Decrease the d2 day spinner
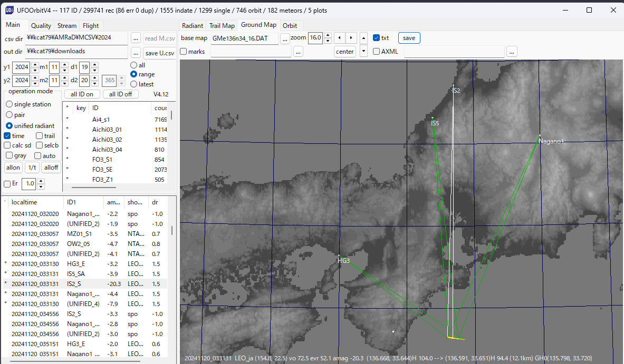Image resolution: width=624 pixels, height=364 pixels. point(94,83)
